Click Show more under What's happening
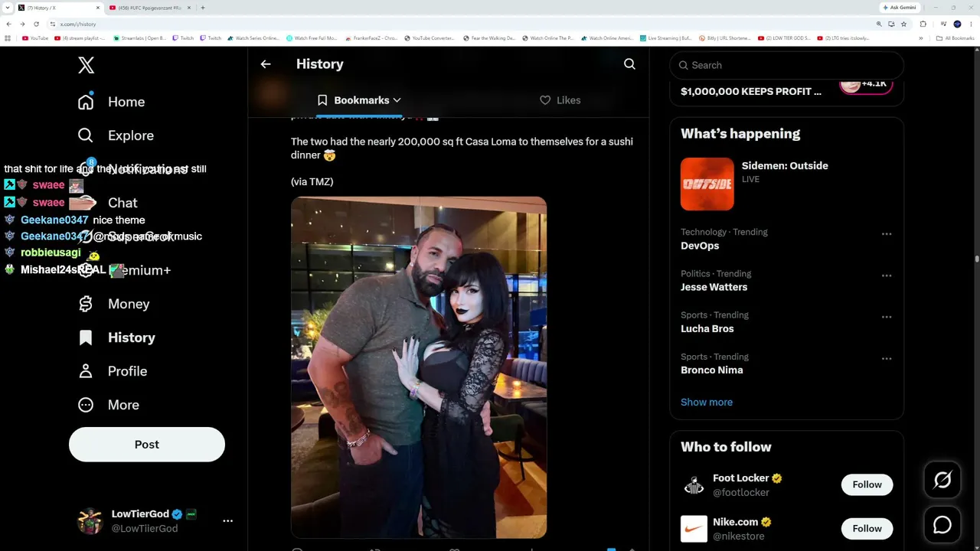This screenshot has height=551, width=980. click(707, 402)
